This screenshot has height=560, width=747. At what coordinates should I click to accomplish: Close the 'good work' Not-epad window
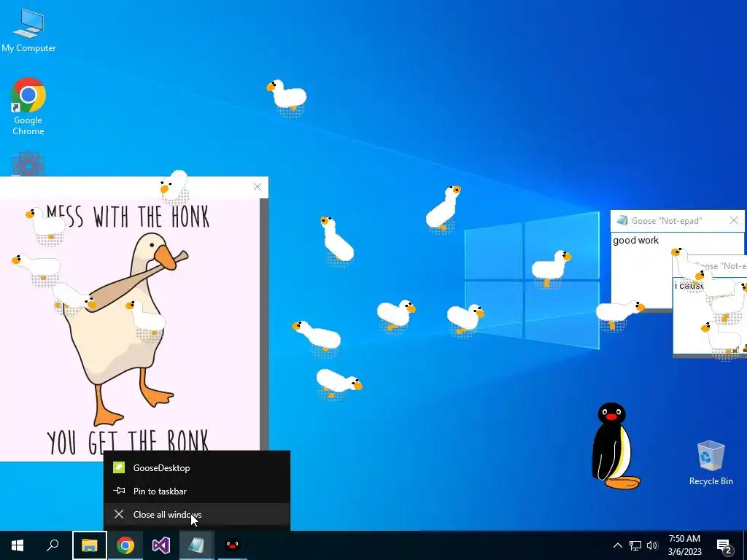734,220
